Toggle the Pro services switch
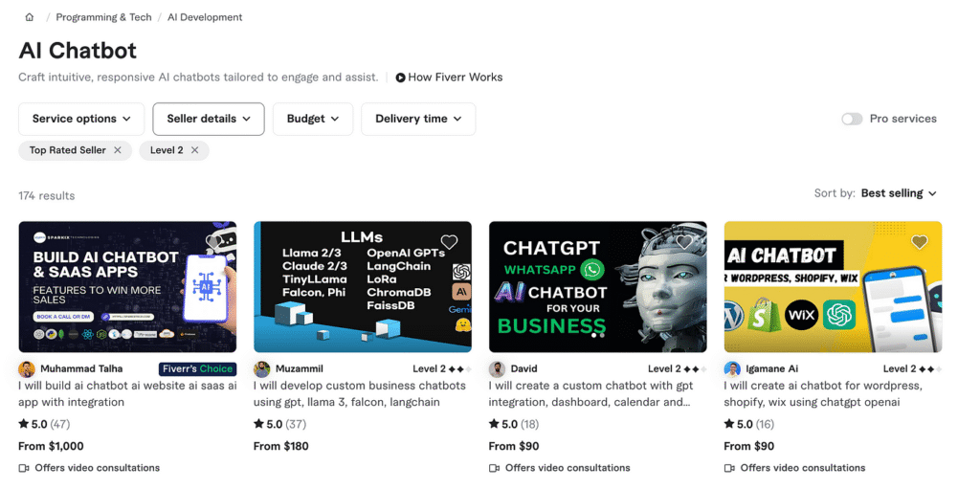Screen dimensions: 980x489 coord(852,119)
